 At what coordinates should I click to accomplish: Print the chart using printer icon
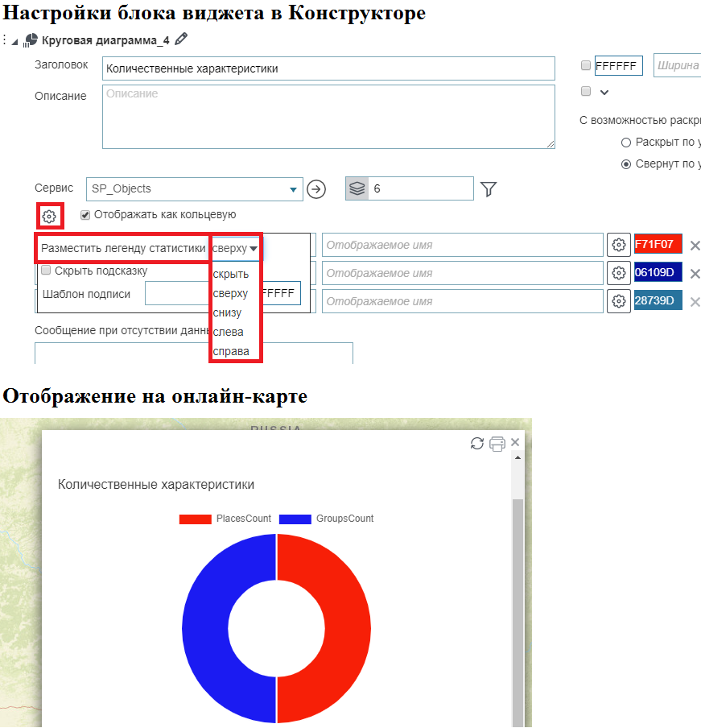pos(497,444)
